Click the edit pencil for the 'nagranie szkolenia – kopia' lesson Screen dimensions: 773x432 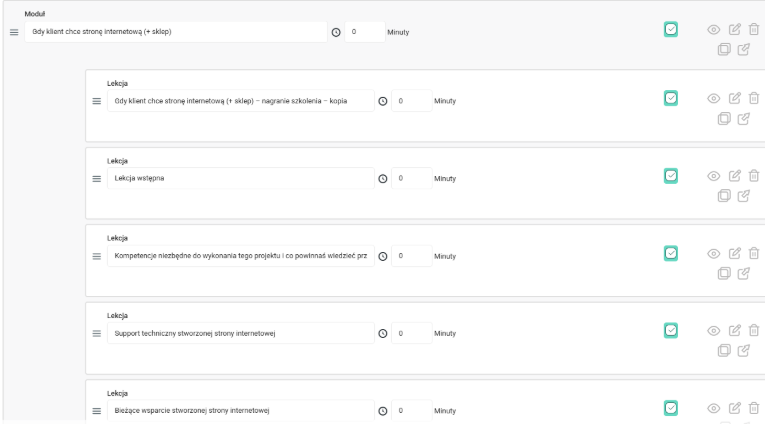pos(735,100)
